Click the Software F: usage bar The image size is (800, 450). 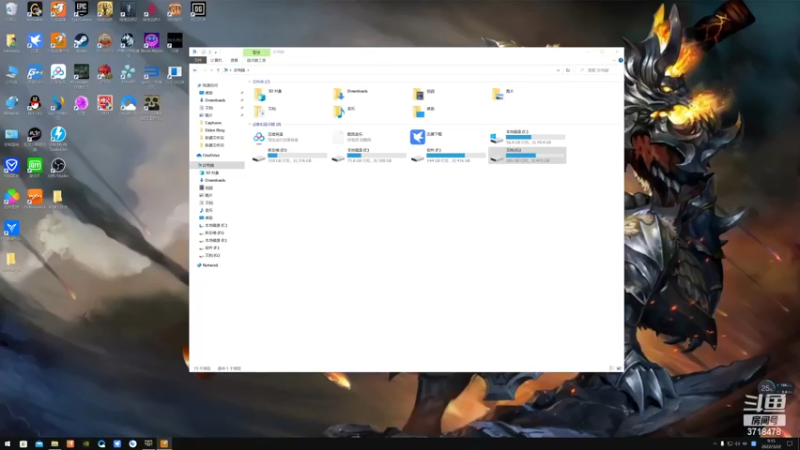pos(456,155)
